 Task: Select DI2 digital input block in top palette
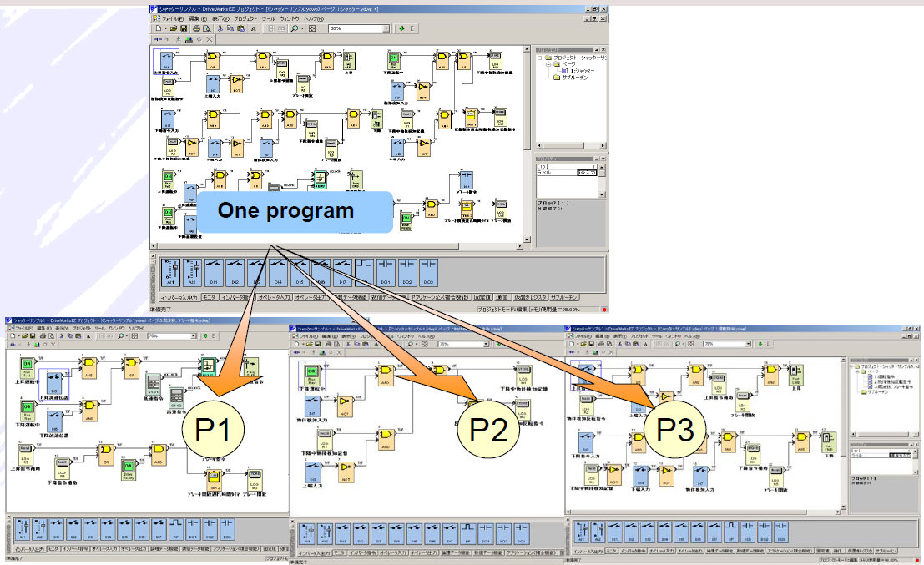[x=235, y=273]
